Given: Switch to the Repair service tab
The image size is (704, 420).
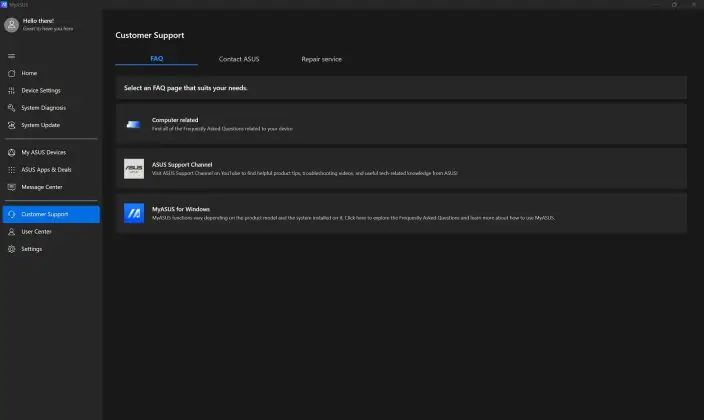Looking at the screenshot, I should [321, 59].
